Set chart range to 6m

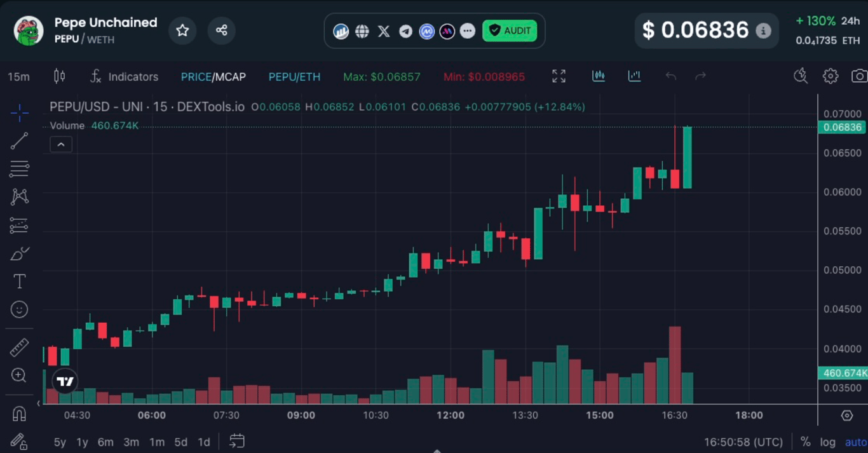pos(105,442)
